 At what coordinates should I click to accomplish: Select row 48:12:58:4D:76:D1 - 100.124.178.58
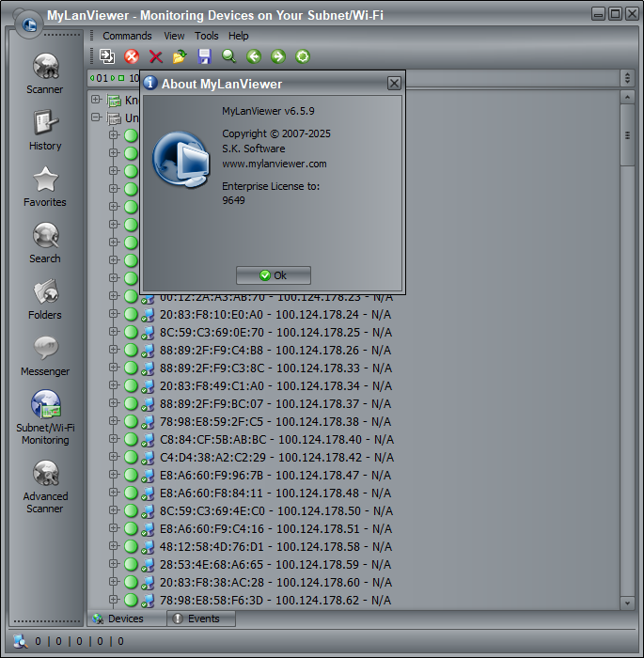275,547
